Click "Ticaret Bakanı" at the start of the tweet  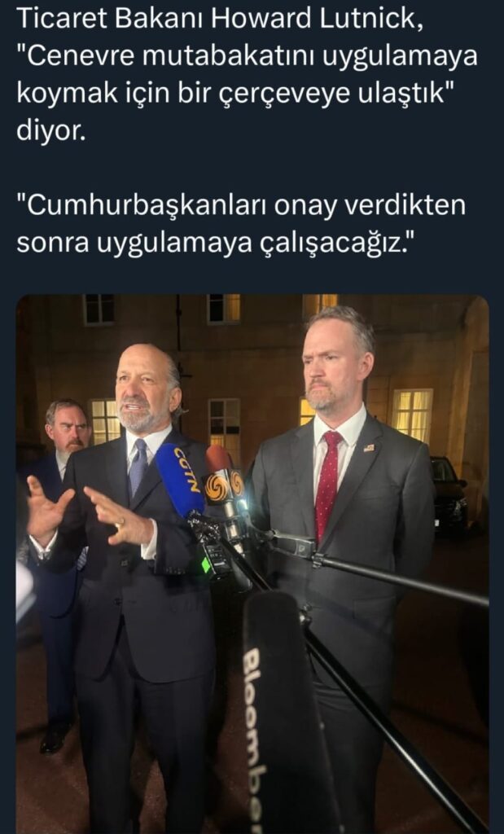tap(110, 20)
